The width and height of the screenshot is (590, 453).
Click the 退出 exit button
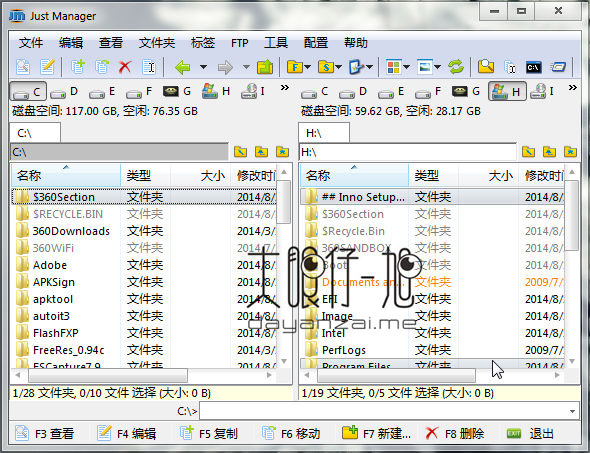[x=531, y=434]
